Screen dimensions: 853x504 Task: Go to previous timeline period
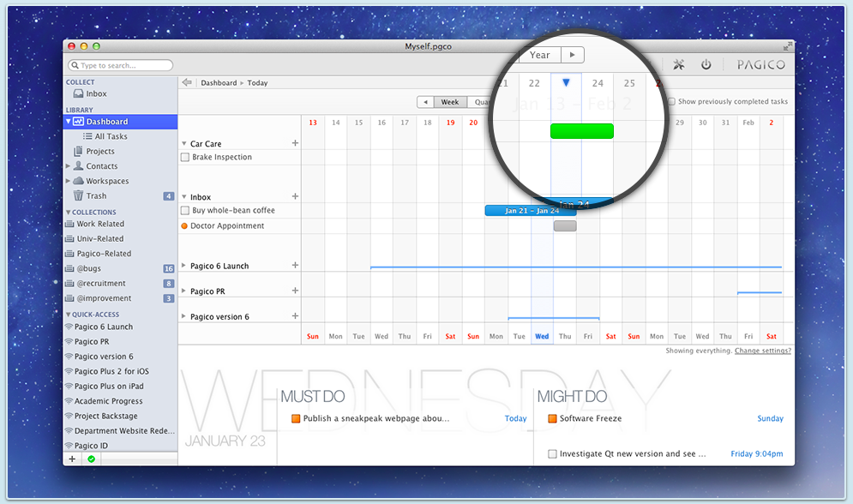425,102
